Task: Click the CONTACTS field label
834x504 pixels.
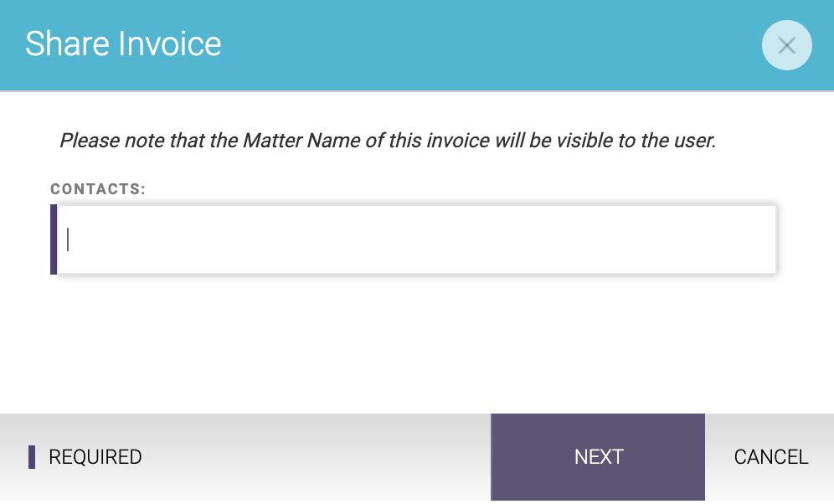Action: (x=98, y=189)
